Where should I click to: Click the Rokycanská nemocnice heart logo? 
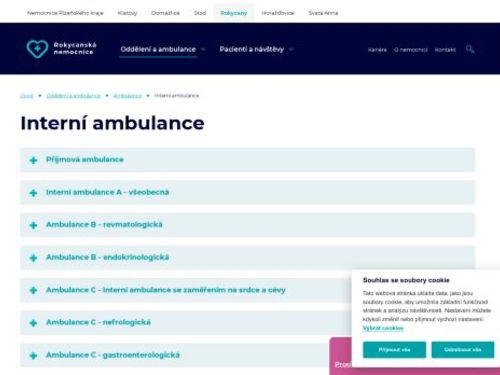(x=37, y=49)
